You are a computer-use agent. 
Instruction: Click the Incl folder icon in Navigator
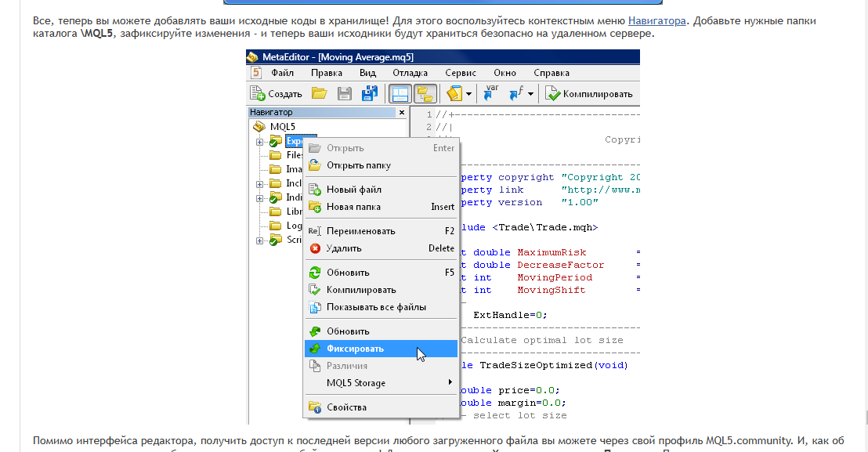click(275, 183)
